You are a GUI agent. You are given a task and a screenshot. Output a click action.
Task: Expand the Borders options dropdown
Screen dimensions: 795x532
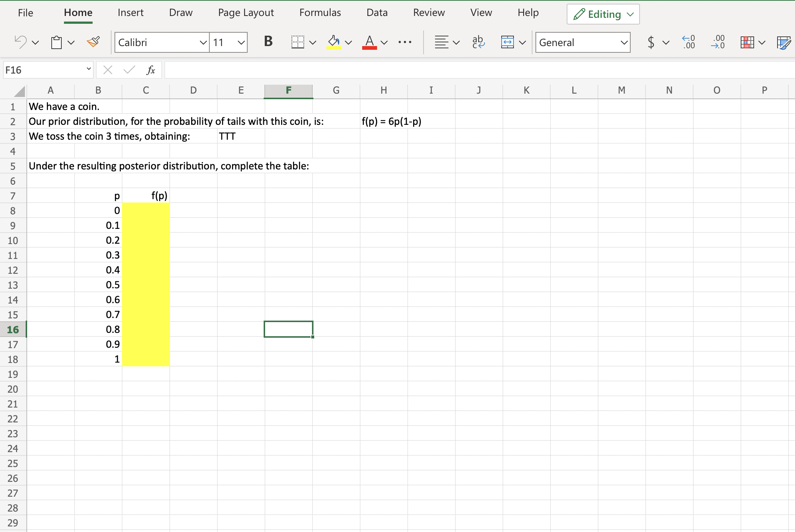pyautogui.click(x=313, y=42)
